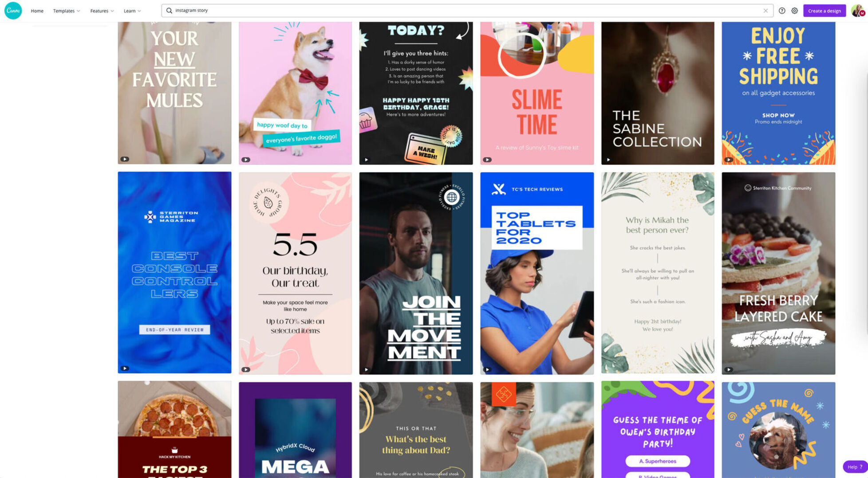
Task: Click the Create a design button
Action: tap(824, 11)
